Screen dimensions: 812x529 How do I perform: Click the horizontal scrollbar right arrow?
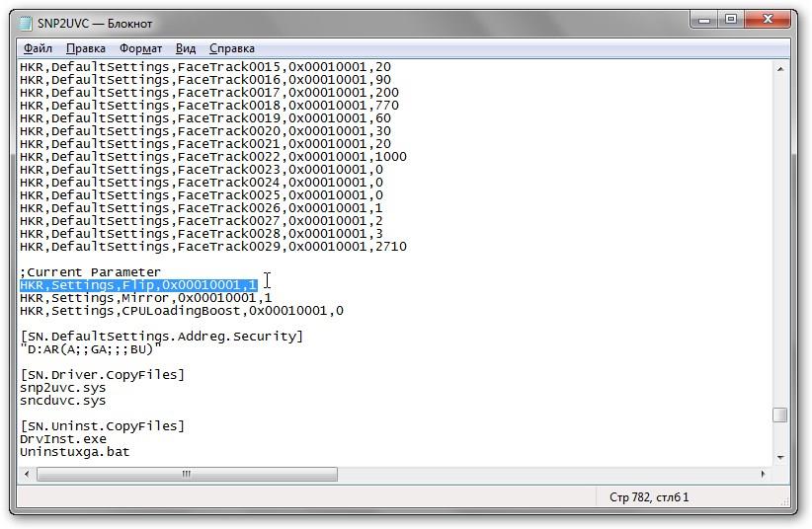pos(762,475)
